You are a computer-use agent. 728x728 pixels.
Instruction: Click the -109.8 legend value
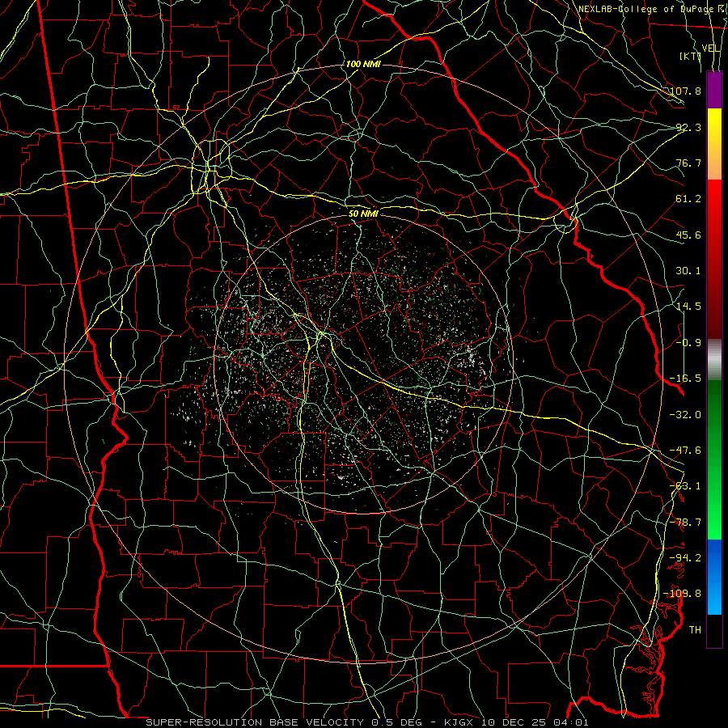click(x=683, y=594)
